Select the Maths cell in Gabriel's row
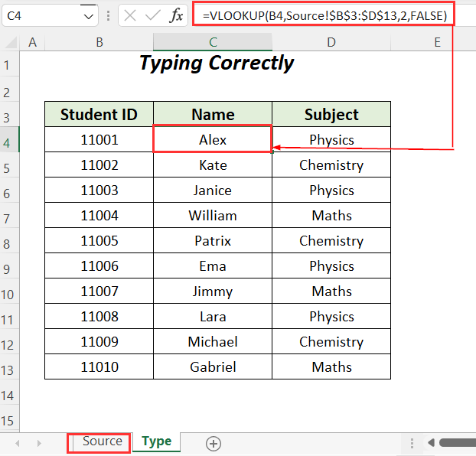 click(x=331, y=366)
